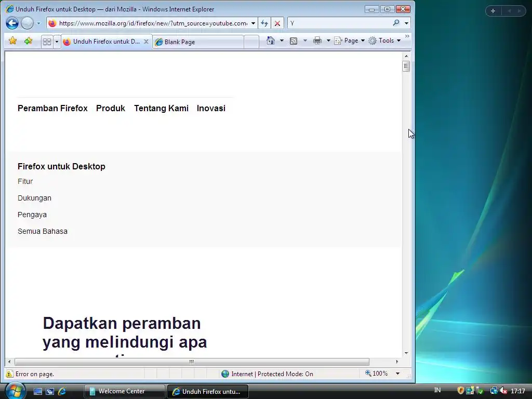Screen dimensions: 532x399
Task: Click the Error on page warning icon
Action: click(9, 374)
